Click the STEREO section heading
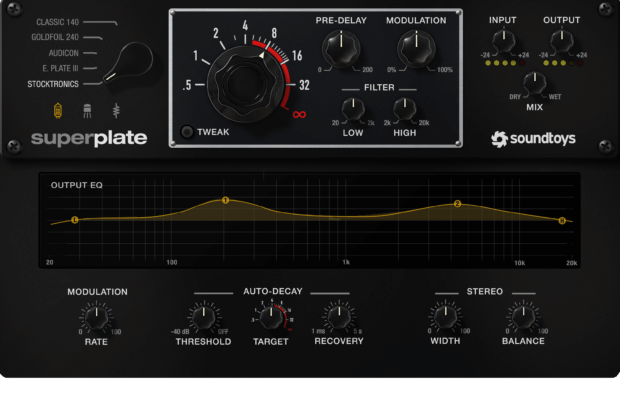 click(x=485, y=291)
